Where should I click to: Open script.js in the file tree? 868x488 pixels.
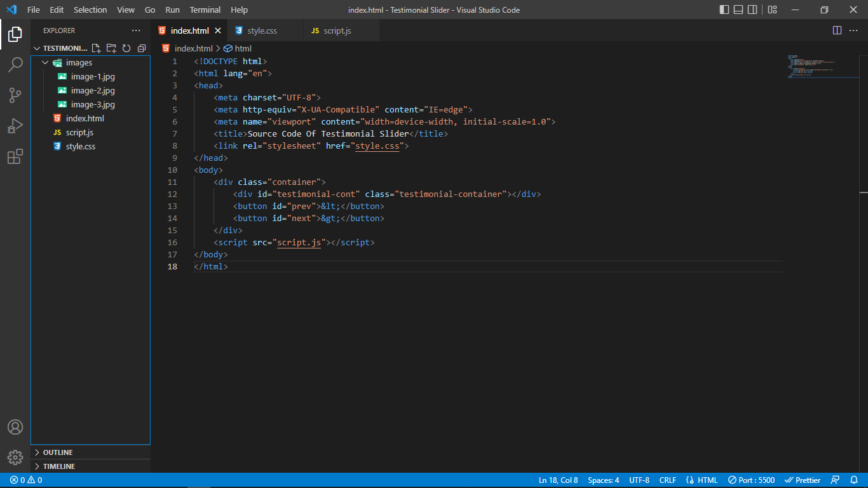(x=79, y=132)
